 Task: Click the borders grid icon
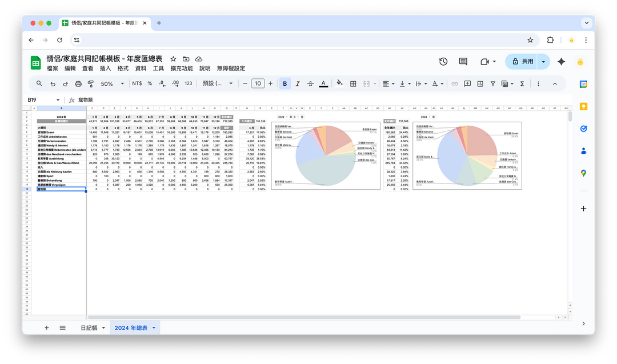pos(353,83)
